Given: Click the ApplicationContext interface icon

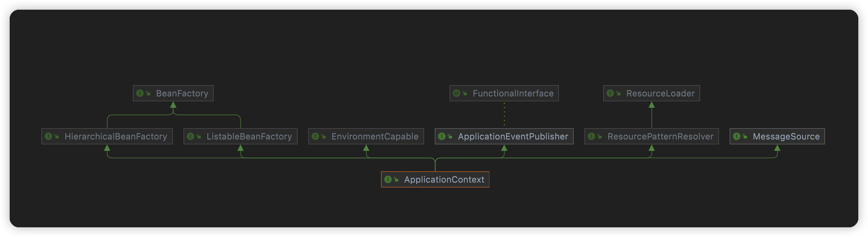Looking at the screenshot, I should tap(388, 179).
